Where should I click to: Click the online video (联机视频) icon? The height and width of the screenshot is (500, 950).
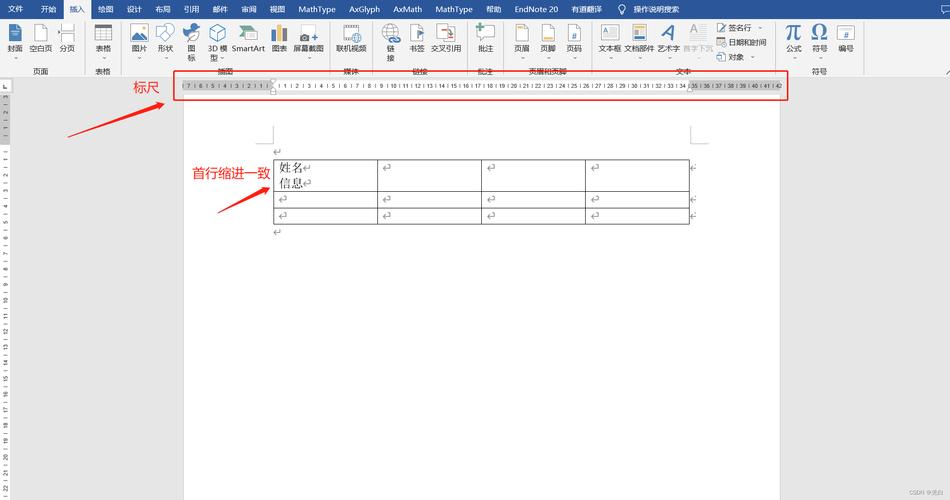coord(351,38)
